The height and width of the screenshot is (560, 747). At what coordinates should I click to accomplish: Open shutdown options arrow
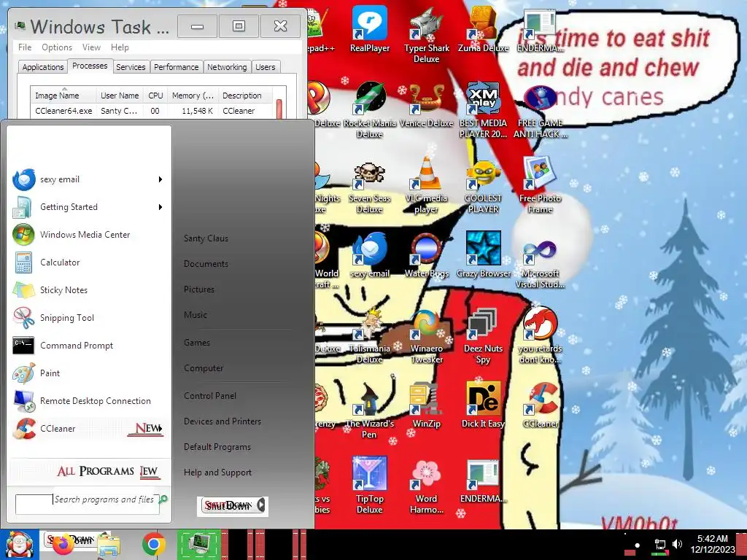[x=261, y=505]
